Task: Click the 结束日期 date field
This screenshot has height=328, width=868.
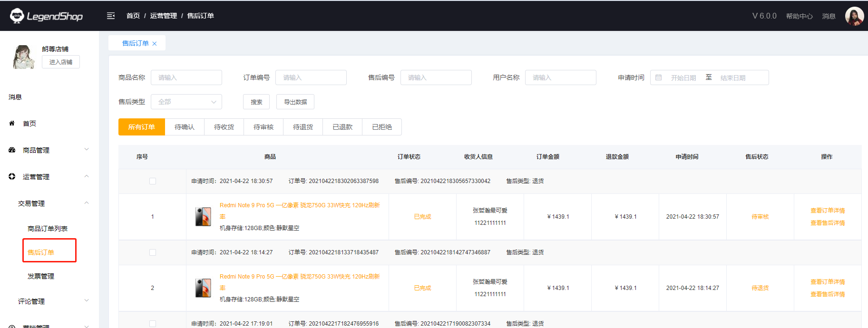Action: click(733, 78)
